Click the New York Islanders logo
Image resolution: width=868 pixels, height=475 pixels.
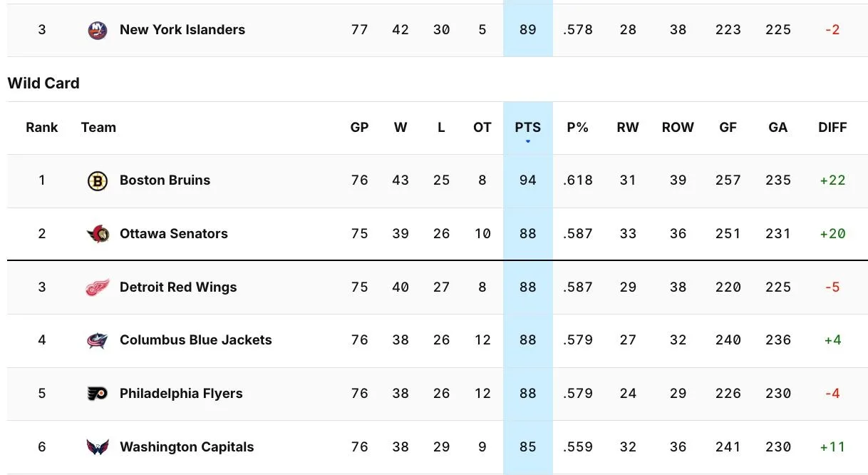point(98,30)
